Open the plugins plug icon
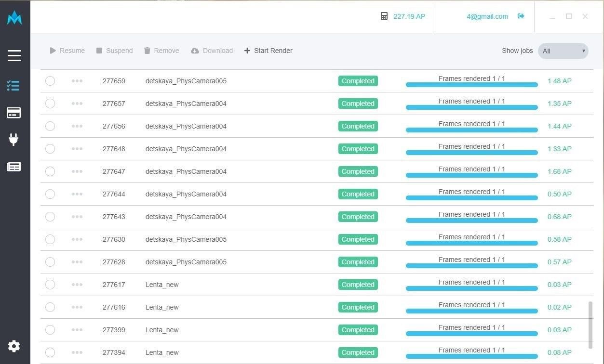604x364 pixels. 13,140
